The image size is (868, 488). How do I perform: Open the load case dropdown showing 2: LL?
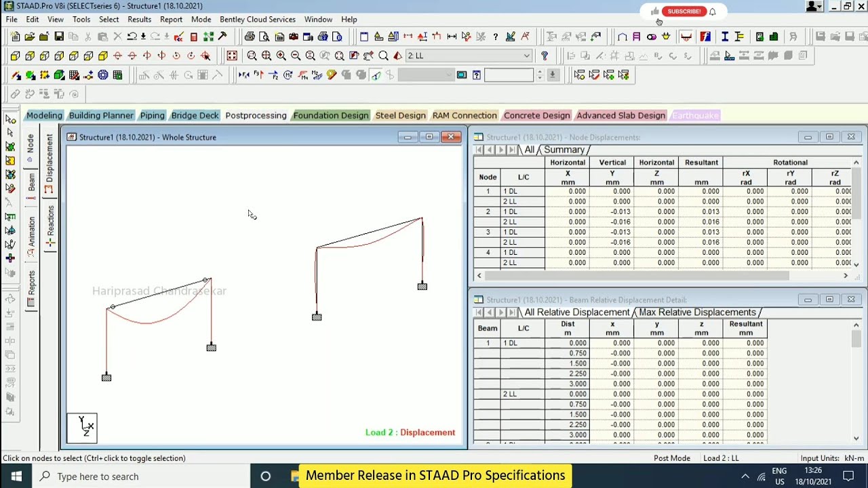click(469, 56)
